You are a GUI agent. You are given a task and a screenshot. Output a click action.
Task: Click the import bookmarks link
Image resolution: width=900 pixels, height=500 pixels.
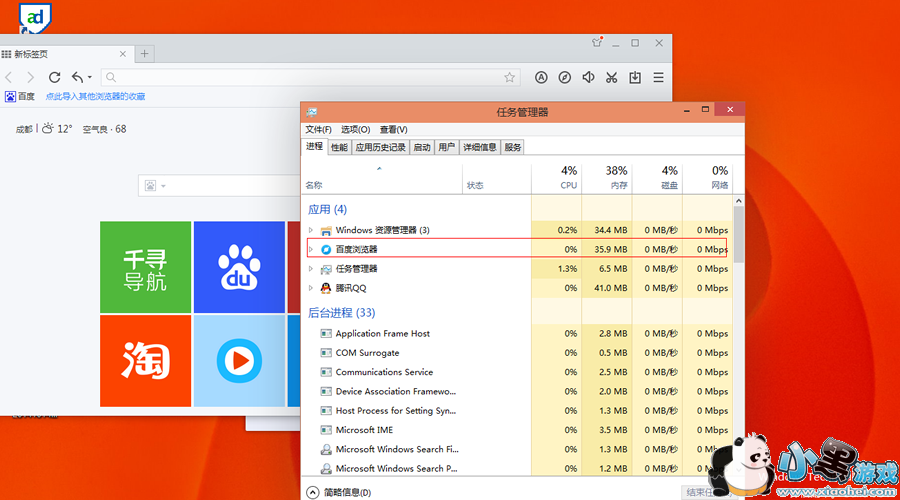coord(95,97)
